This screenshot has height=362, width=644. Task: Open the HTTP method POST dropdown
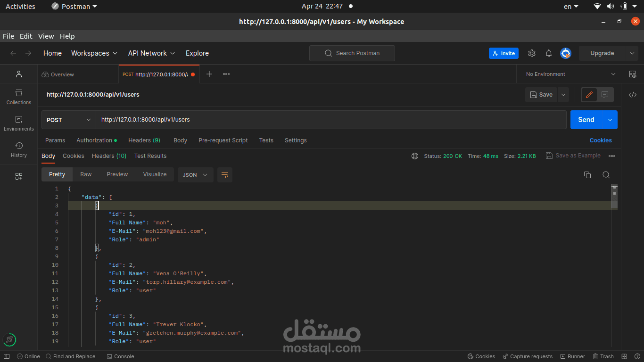click(69, 120)
